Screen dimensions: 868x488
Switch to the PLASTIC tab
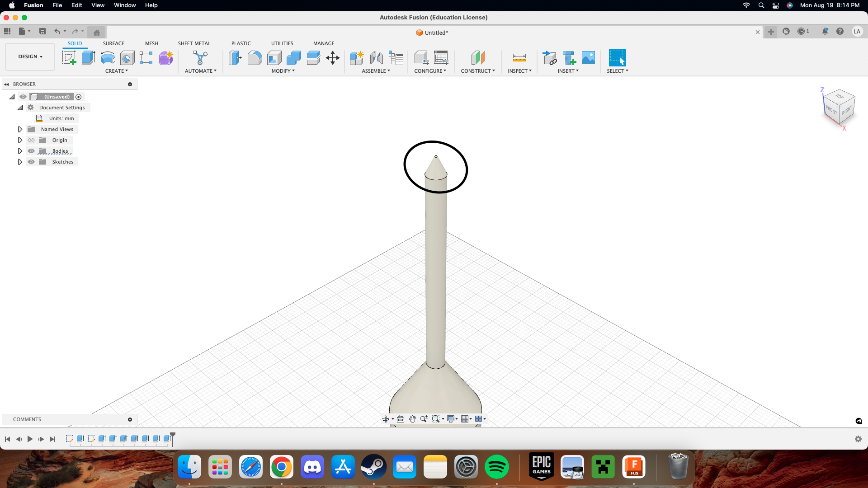pyautogui.click(x=241, y=43)
